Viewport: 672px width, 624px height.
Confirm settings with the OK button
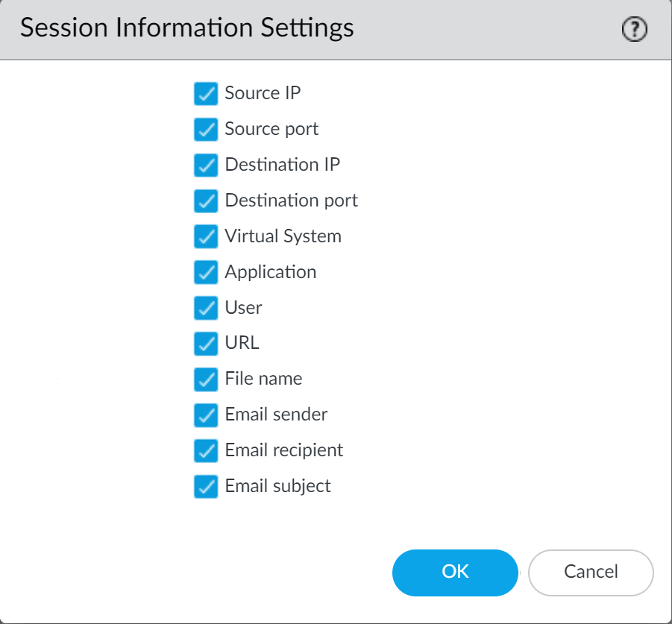455,573
